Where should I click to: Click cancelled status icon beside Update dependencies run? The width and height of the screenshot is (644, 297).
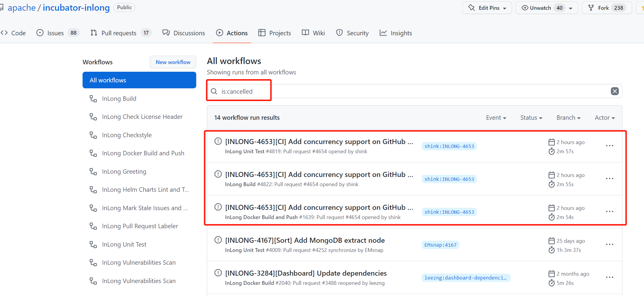tap(218, 273)
